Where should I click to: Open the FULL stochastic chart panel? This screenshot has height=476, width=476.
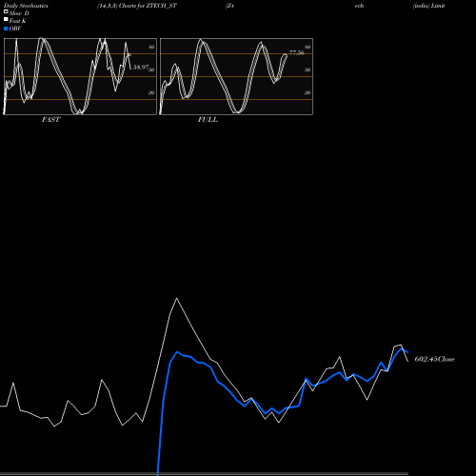(x=236, y=76)
